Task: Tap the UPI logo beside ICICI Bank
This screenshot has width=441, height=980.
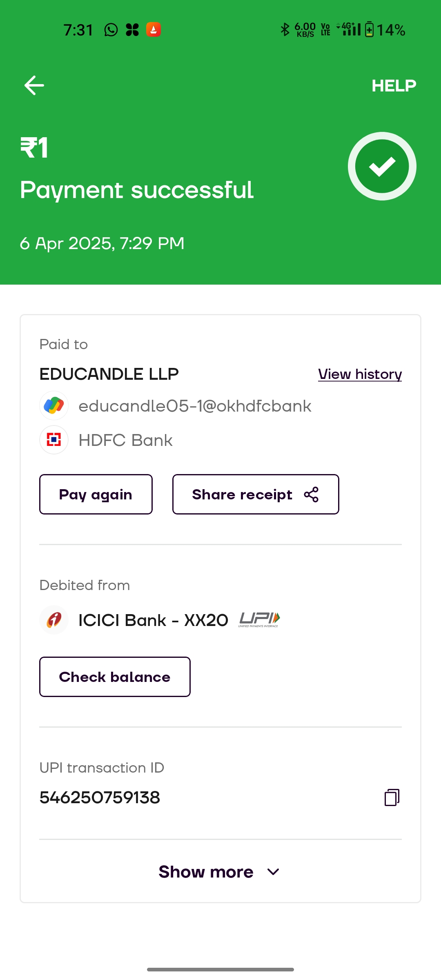Action: (x=259, y=620)
